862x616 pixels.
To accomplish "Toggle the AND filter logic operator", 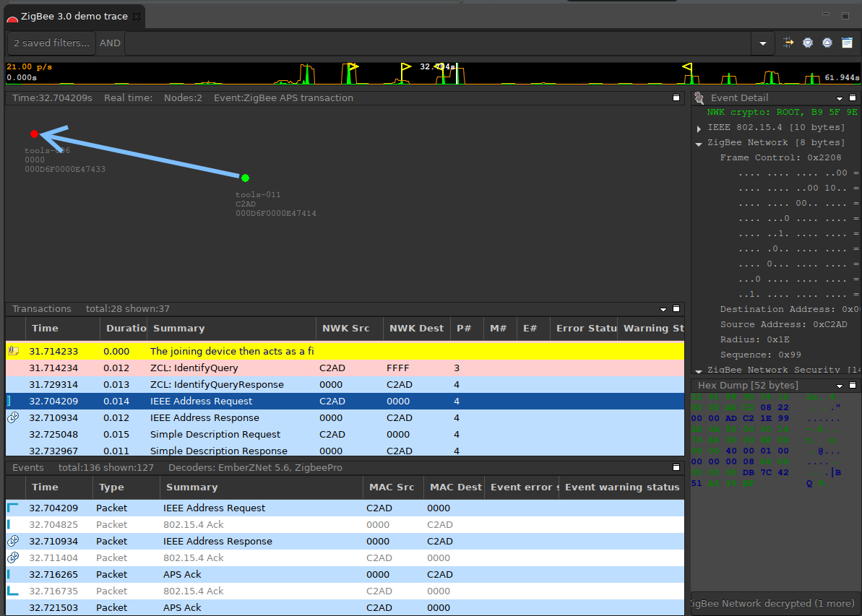I will (110, 43).
